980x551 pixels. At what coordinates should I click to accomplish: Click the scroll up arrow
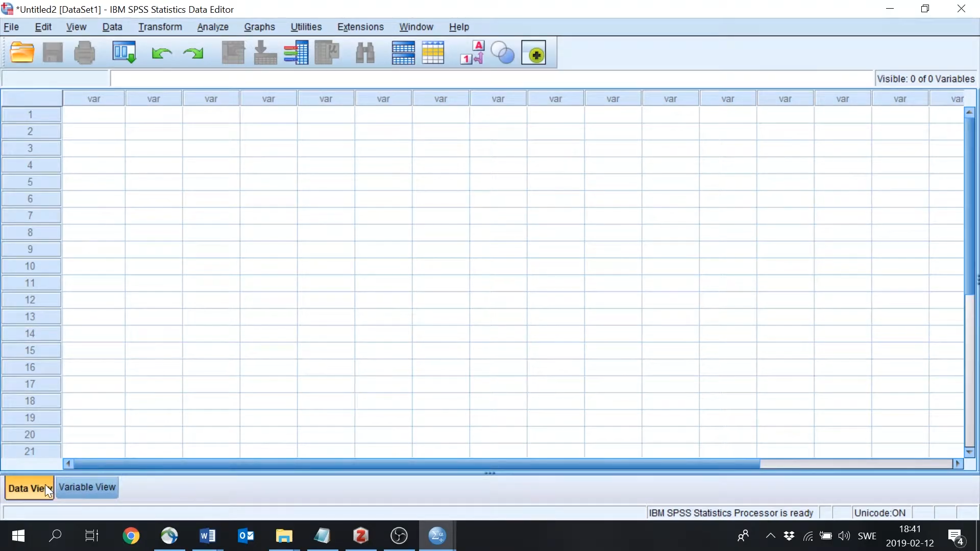tap(970, 112)
